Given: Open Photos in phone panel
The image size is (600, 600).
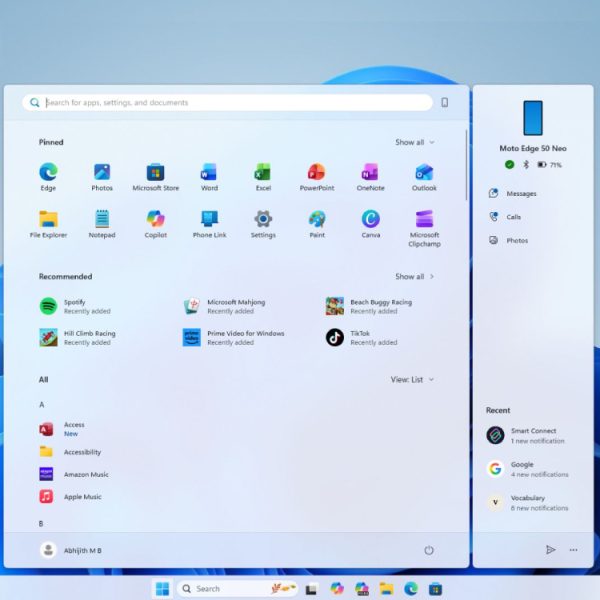Looking at the screenshot, I should [x=509, y=240].
